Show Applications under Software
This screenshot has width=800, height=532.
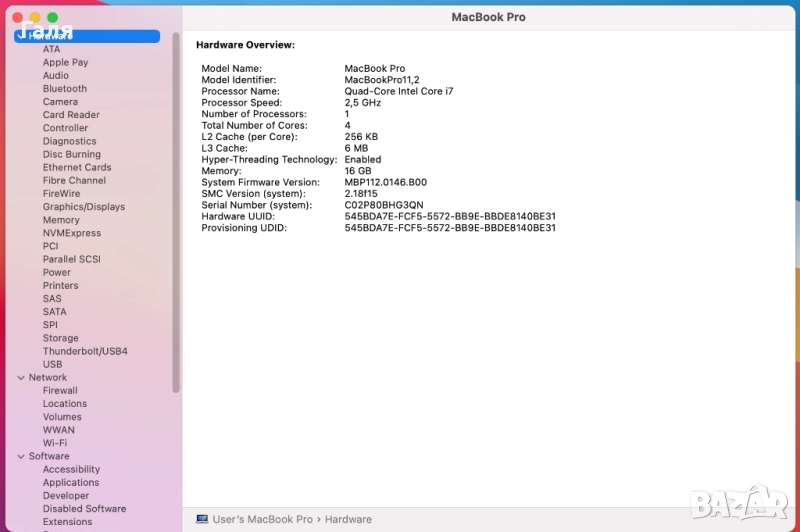coord(71,483)
